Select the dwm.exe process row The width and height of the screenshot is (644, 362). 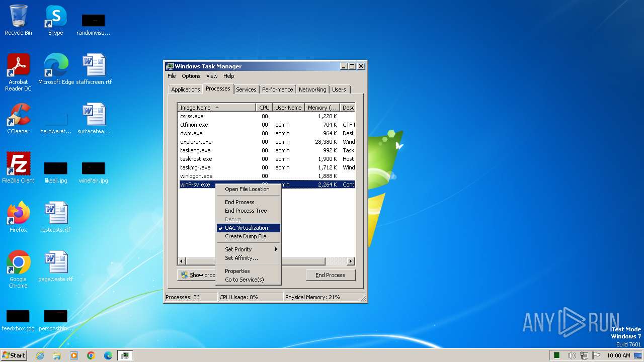tap(267, 133)
